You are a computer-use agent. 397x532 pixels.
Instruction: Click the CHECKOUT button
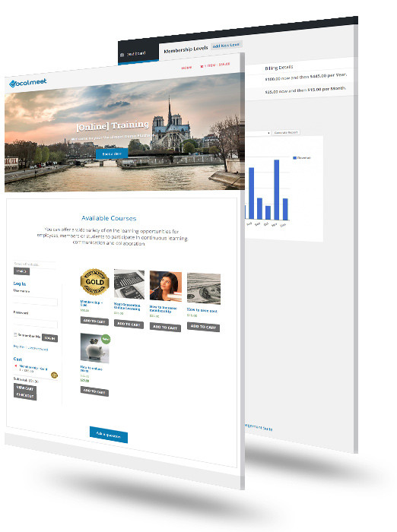pos(25,396)
